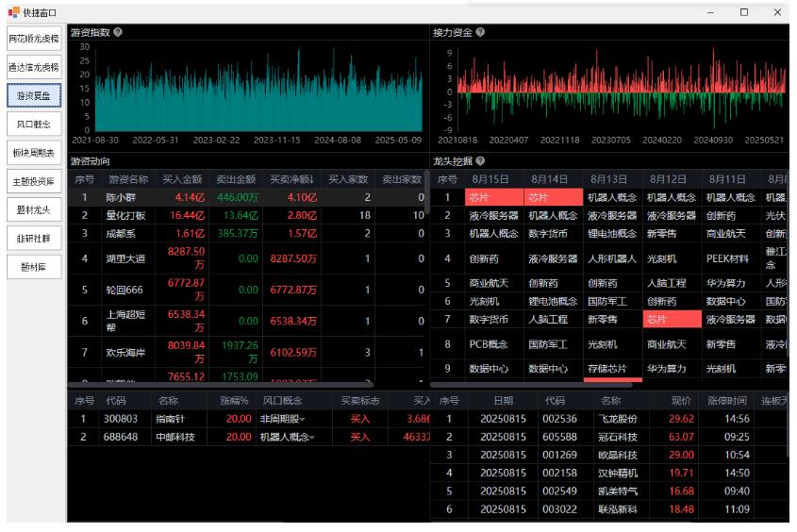797x532 pixels.
Task: Switch to the 风口概念 view
Action: tap(34, 124)
